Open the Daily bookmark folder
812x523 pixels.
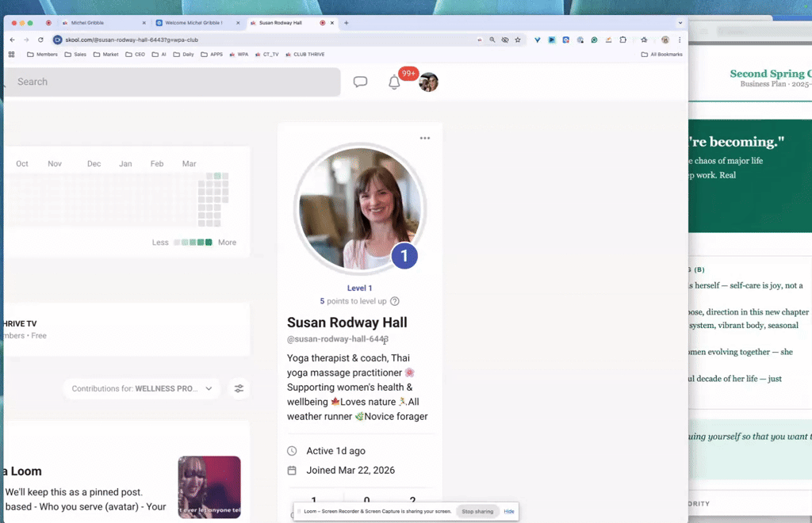[x=183, y=55]
